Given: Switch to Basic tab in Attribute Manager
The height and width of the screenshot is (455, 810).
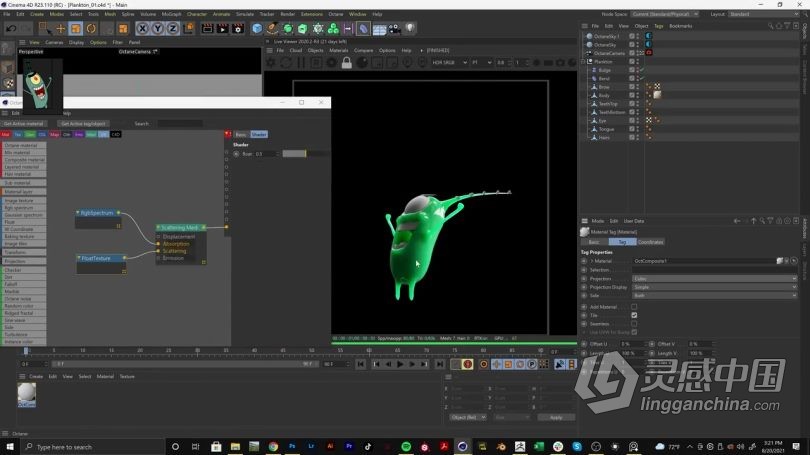Looking at the screenshot, I should 594,242.
